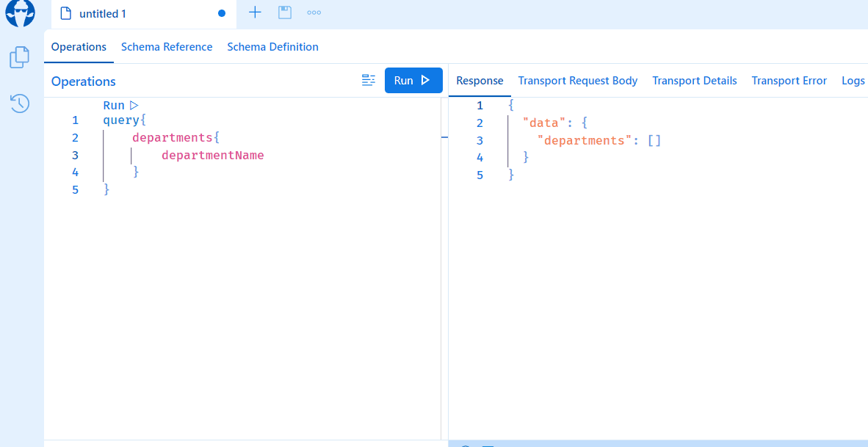Switch to the Schema Reference tab

pos(167,47)
